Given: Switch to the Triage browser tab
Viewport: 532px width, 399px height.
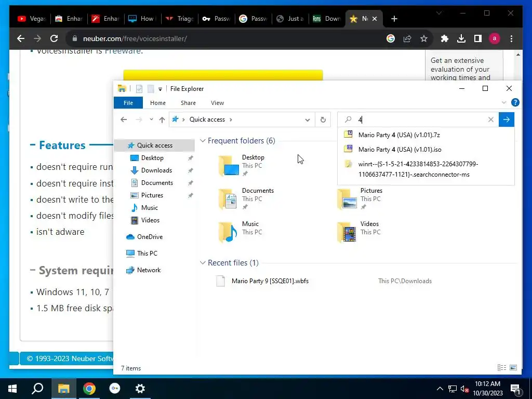Looking at the screenshot, I should point(179,19).
